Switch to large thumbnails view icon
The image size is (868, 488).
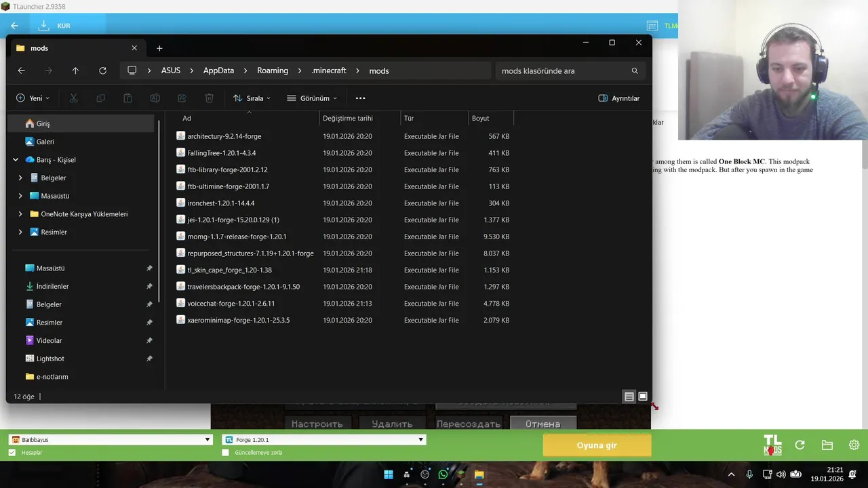click(643, 396)
